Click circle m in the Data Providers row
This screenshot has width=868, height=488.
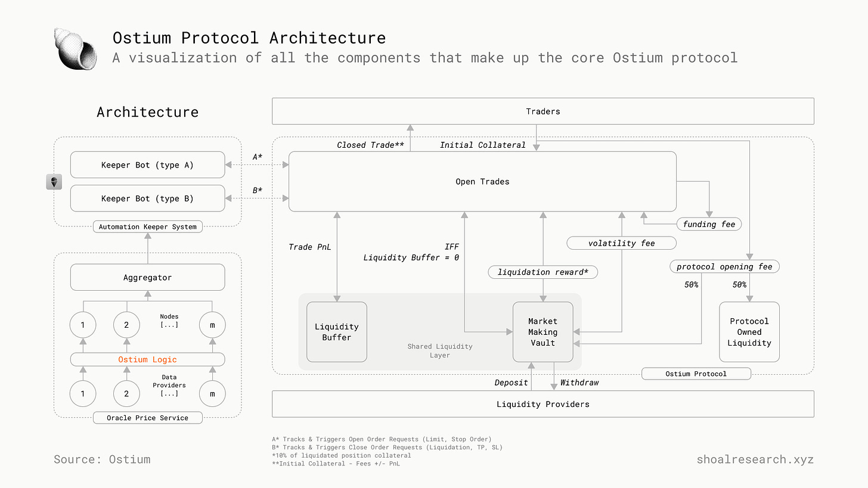212,393
